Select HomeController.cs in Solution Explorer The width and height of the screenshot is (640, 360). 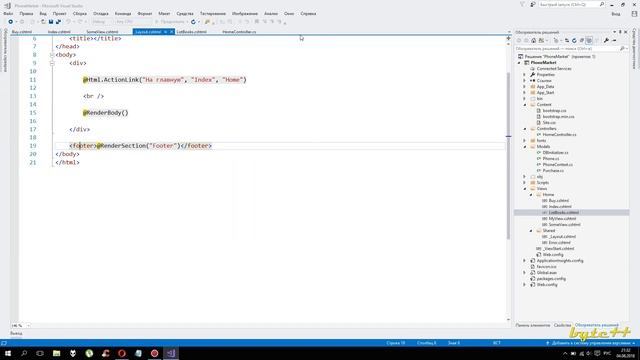pos(559,134)
